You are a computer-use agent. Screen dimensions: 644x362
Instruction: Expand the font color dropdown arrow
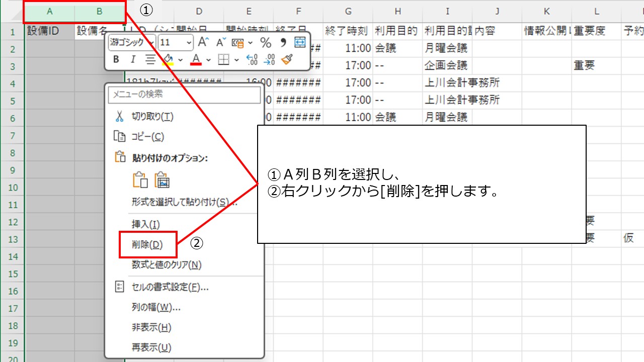click(208, 60)
